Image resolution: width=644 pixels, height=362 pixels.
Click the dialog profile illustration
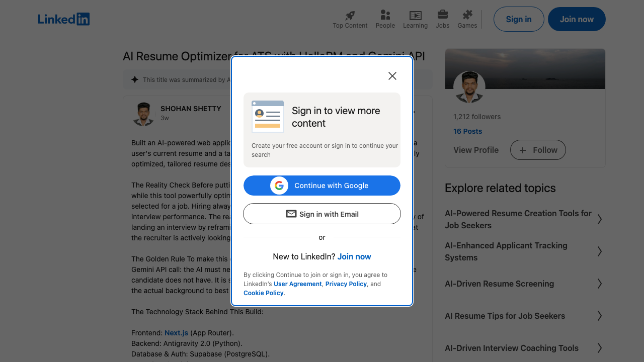click(268, 117)
